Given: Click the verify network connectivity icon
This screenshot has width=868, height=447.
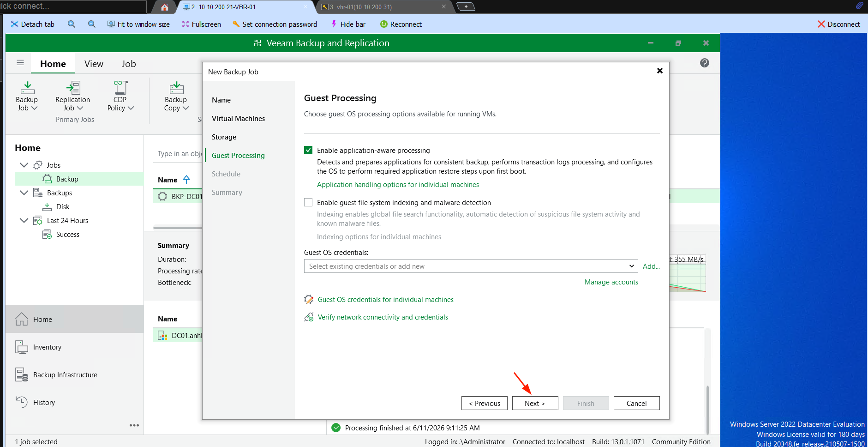Looking at the screenshot, I should [309, 317].
